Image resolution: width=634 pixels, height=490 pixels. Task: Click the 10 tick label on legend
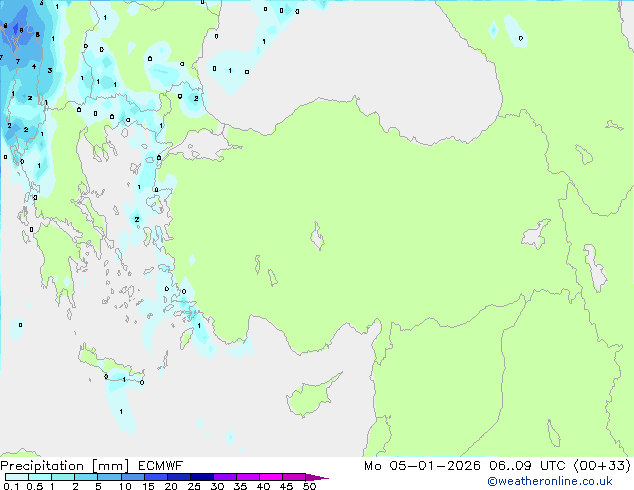pyautogui.click(x=124, y=487)
